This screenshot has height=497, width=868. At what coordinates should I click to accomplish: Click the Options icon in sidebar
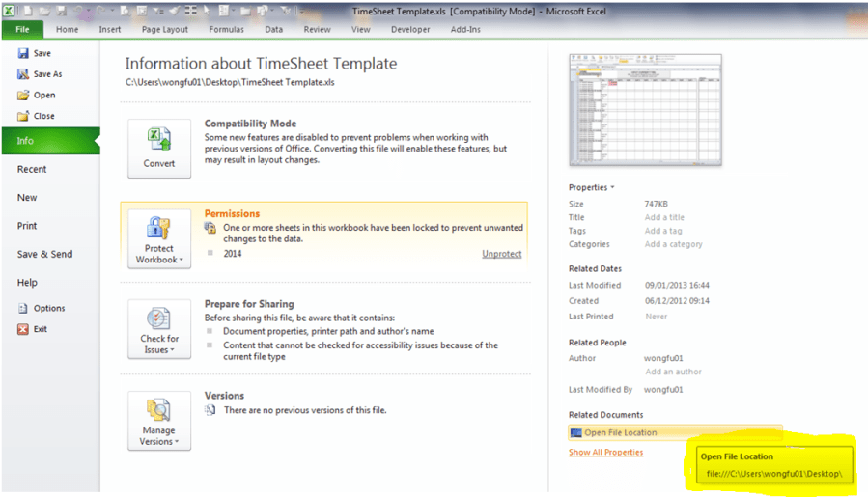23,309
